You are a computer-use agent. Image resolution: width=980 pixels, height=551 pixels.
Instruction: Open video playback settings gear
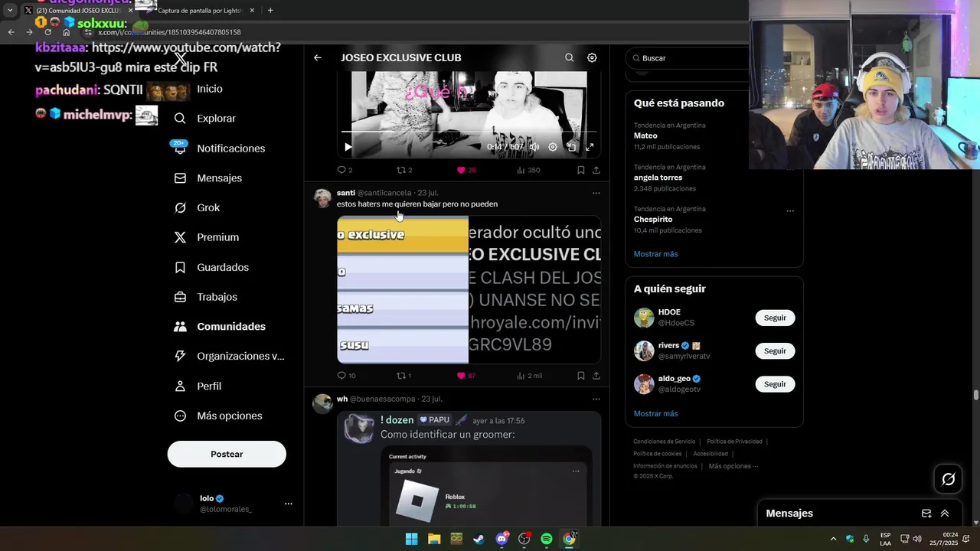tap(553, 147)
